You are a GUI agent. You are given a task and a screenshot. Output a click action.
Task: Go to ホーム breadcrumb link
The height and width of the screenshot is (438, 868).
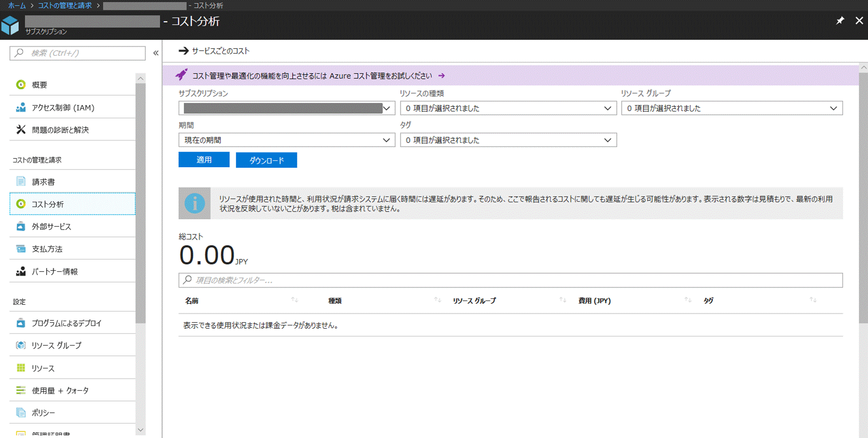click(x=17, y=5)
